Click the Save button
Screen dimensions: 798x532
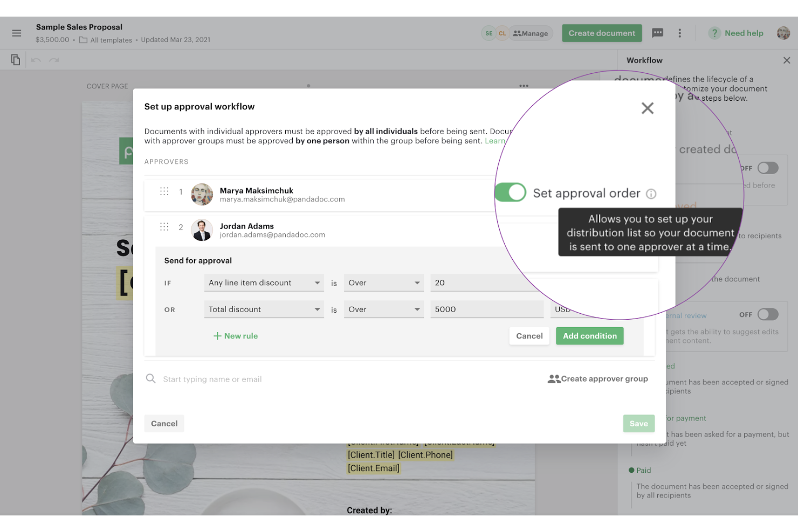click(639, 424)
